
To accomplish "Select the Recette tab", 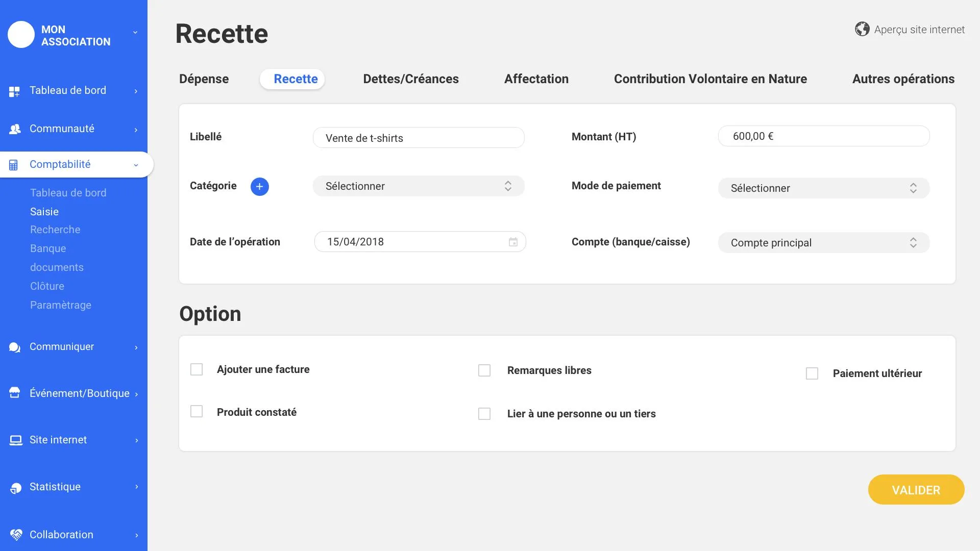I will pyautogui.click(x=292, y=79).
